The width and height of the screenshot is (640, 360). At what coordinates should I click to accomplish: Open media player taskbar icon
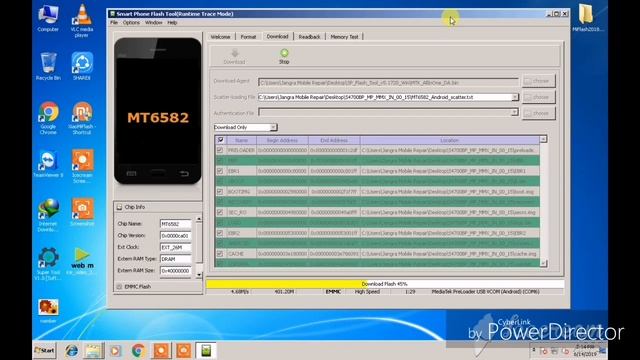click(x=116, y=350)
